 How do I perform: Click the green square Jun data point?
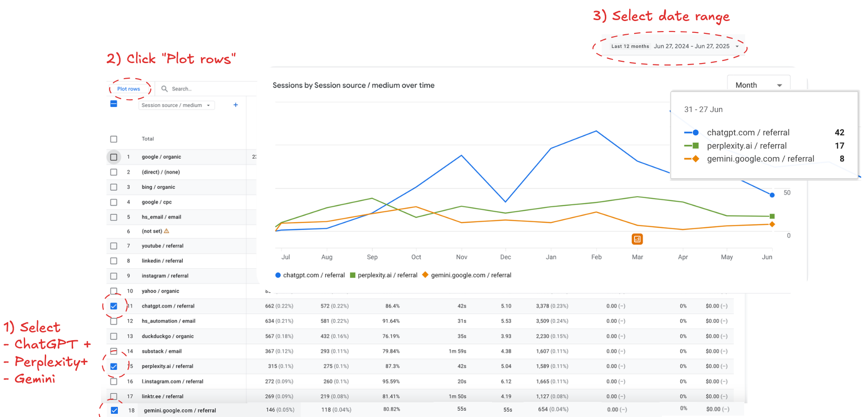[772, 216]
